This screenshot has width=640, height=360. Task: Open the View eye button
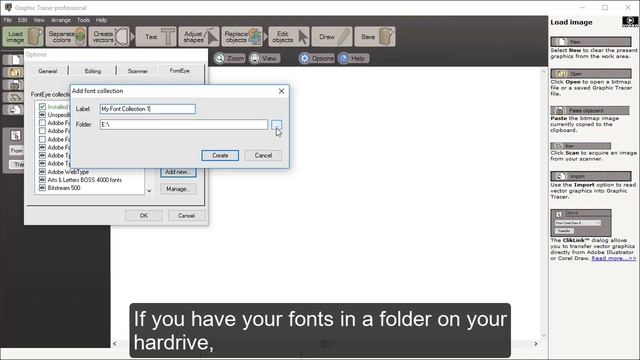tap(264, 58)
